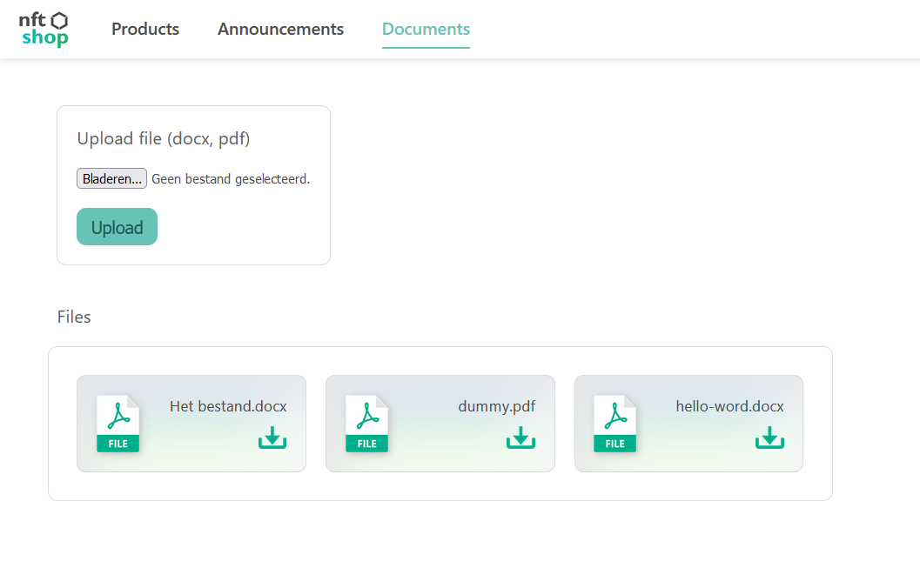
Task: Click the file icon of dummy.pdf
Action: 366,424
